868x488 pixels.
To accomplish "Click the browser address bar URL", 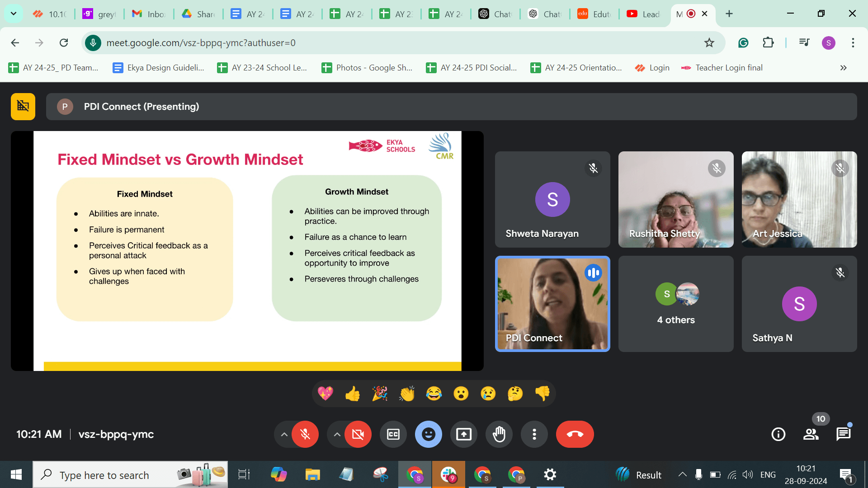I will point(201,43).
